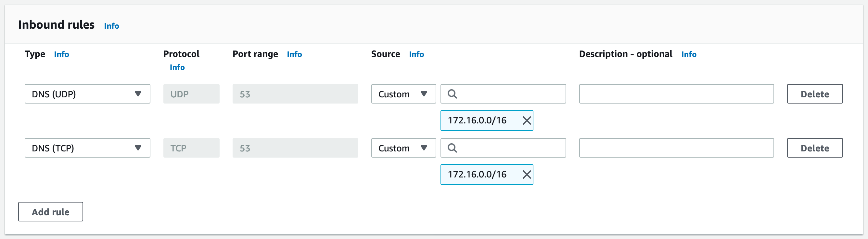Image resolution: width=868 pixels, height=239 pixels.
Task: Delete the DNS (TCP) inbound rule
Action: (x=814, y=148)
